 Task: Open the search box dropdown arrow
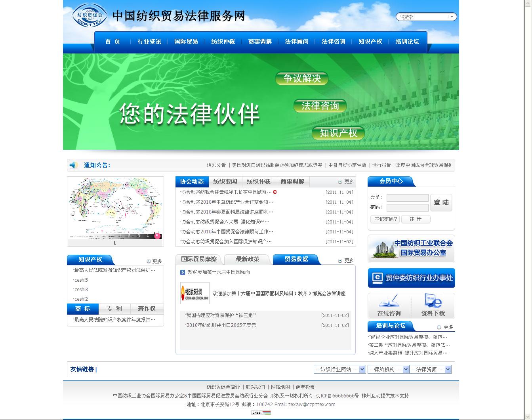pos(452,17)
